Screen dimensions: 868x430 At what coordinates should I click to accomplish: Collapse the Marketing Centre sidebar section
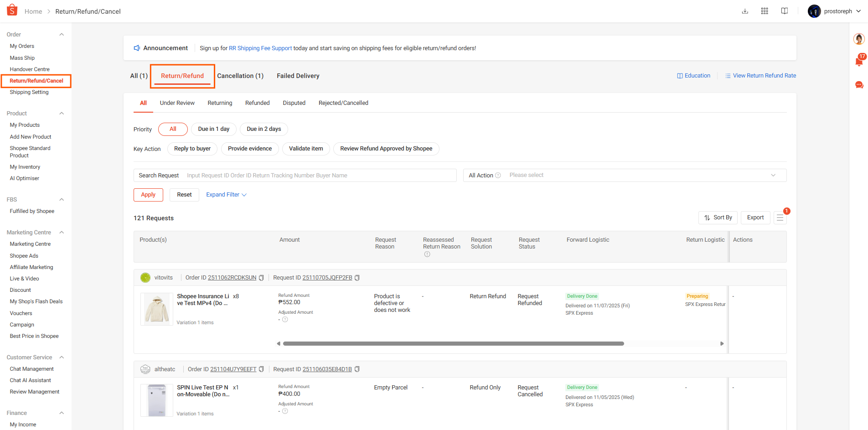click(x=62, y=233)
